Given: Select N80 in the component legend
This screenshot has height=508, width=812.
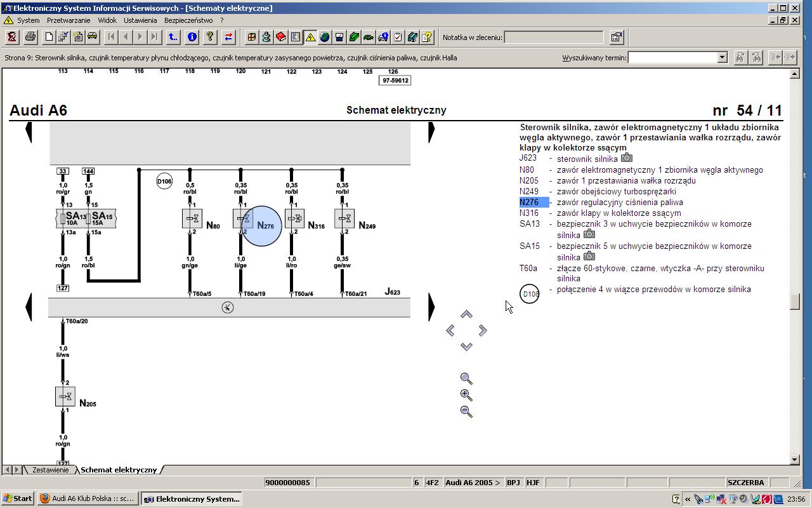Looking at the screenshot, I should click(527, 170).
